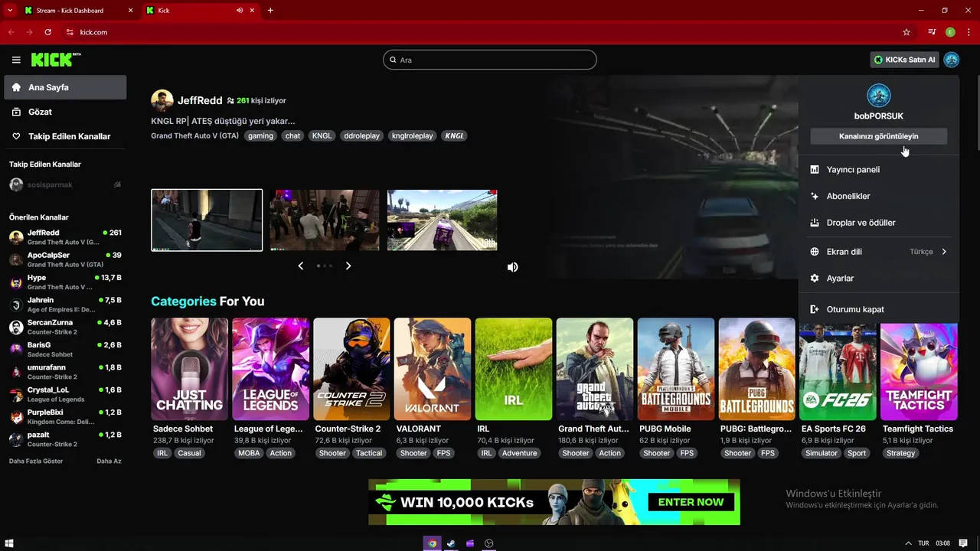The image size is (980, 551).
Task: Click the Ara search field
Action: coord(490,60)
